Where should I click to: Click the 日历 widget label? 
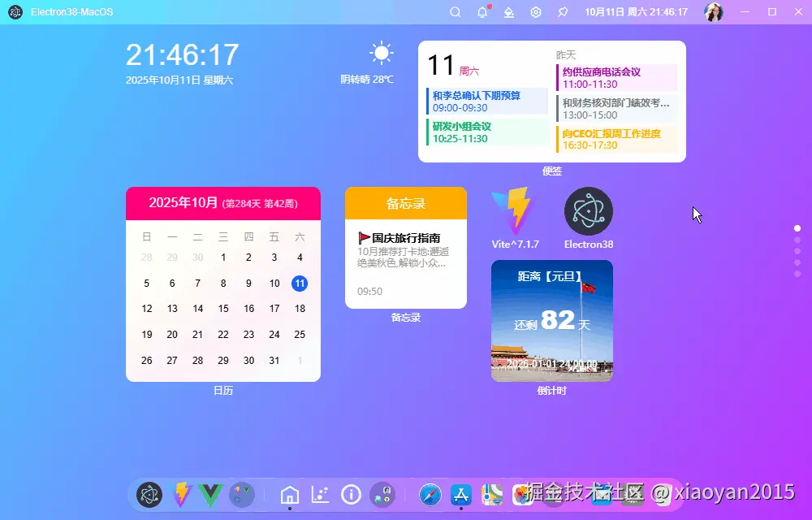point(223,391)
